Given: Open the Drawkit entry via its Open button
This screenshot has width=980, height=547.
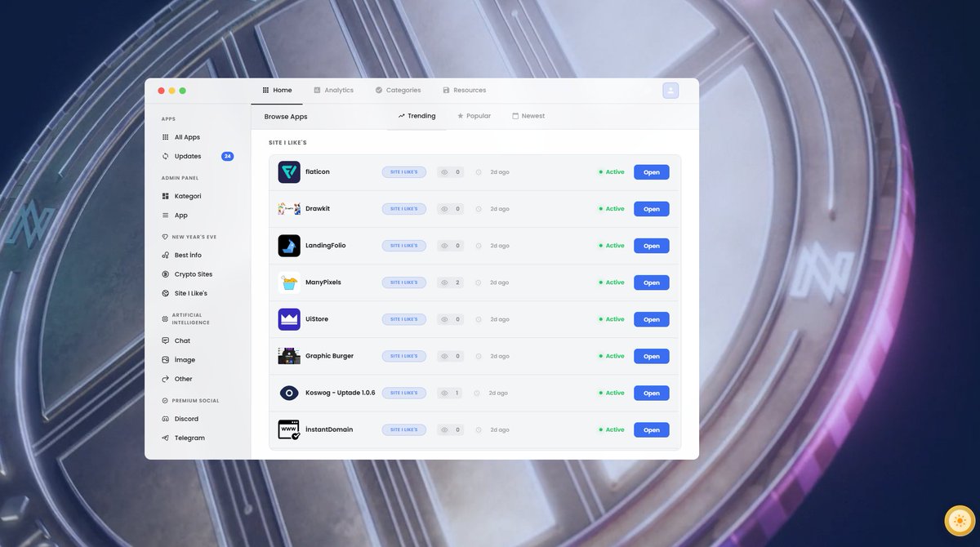Looking at the screenshot, I should point(651,208).
